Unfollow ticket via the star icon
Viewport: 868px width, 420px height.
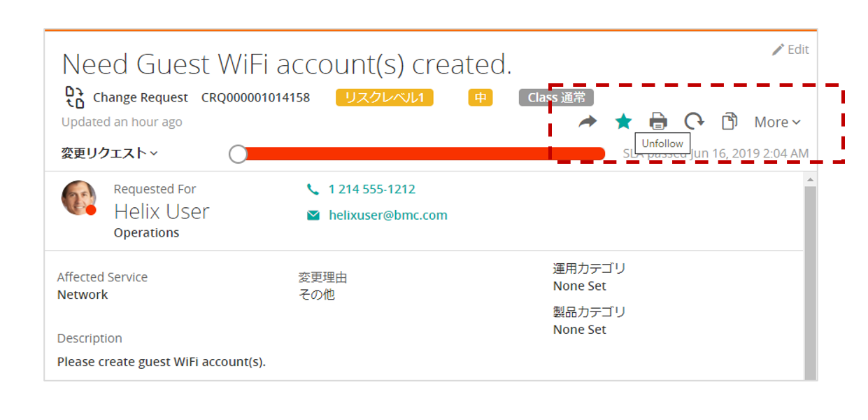pos(623,122)
